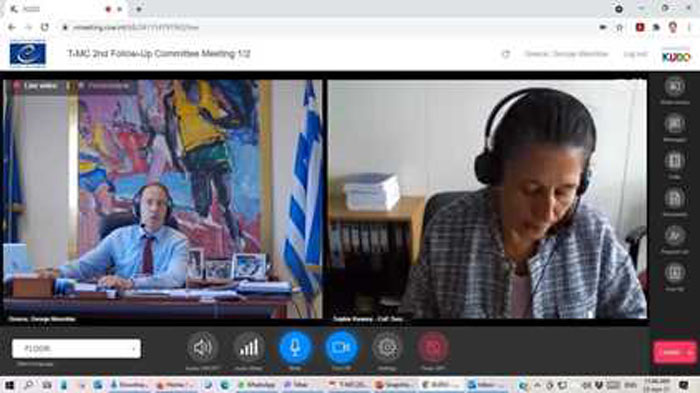The width and height of the screenshot is (700, 393).
Task: Switch to the Presentation tab
Action: (104, 85)
